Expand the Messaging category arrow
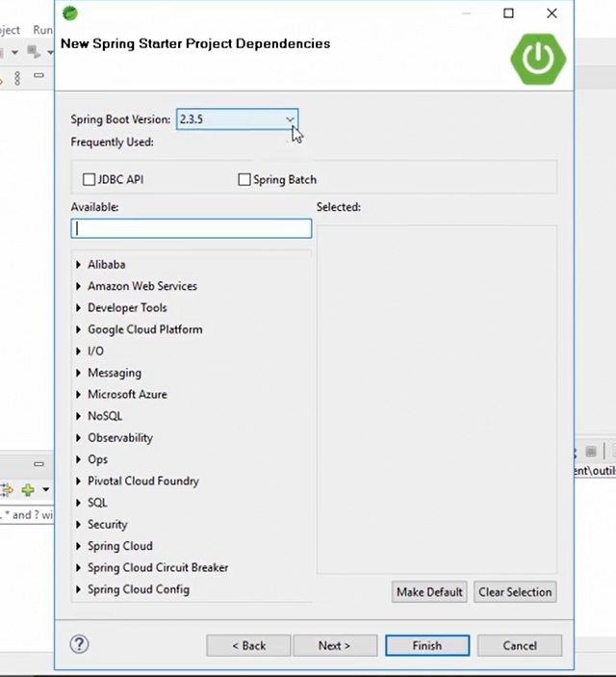 tap(78, 373)
